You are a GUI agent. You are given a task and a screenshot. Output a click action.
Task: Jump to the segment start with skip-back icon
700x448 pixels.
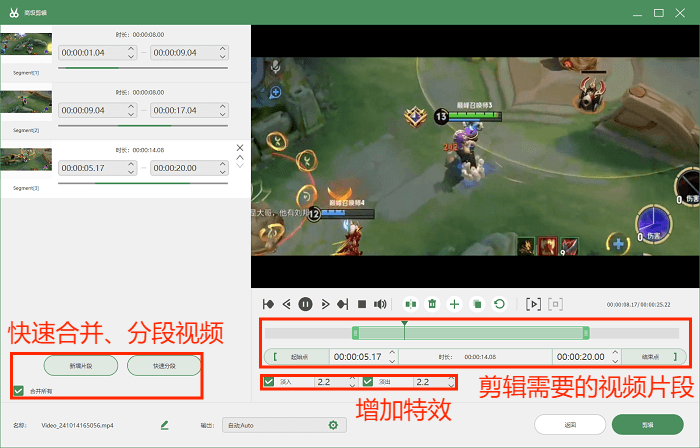pos(268,304)
